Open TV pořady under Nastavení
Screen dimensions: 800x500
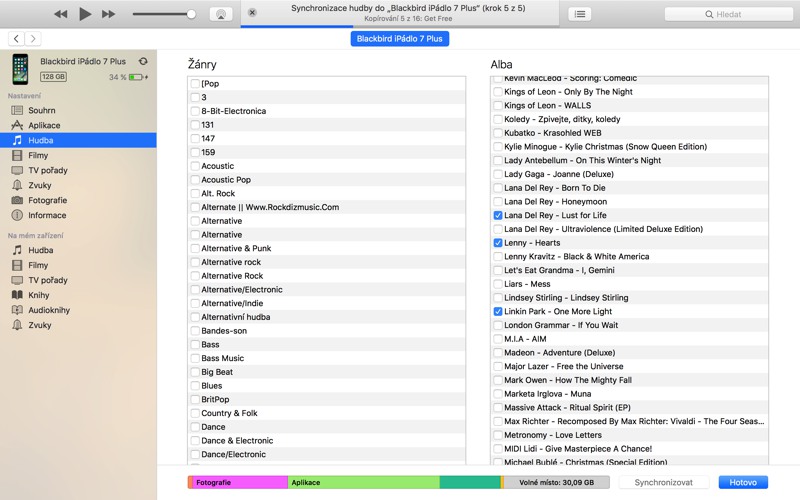point(78,170)
